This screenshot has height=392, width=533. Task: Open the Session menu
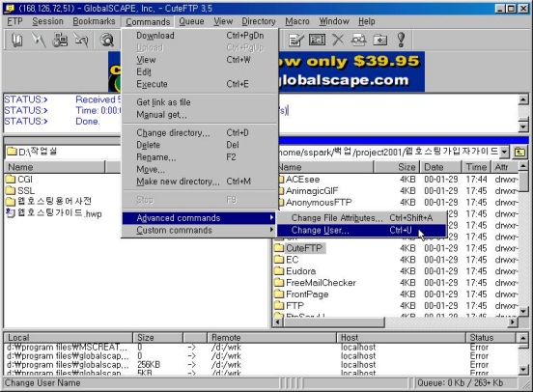click(47, 21)
